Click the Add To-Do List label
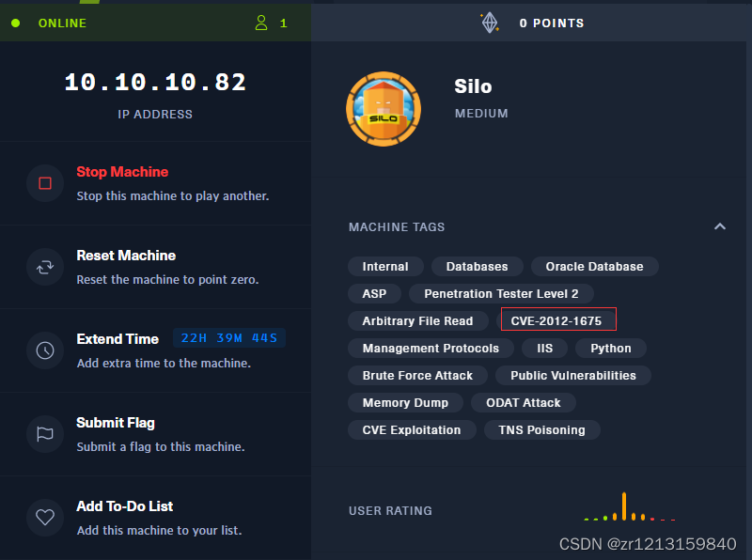Screen dimensions: 752x560 click(x=125, y=506)
